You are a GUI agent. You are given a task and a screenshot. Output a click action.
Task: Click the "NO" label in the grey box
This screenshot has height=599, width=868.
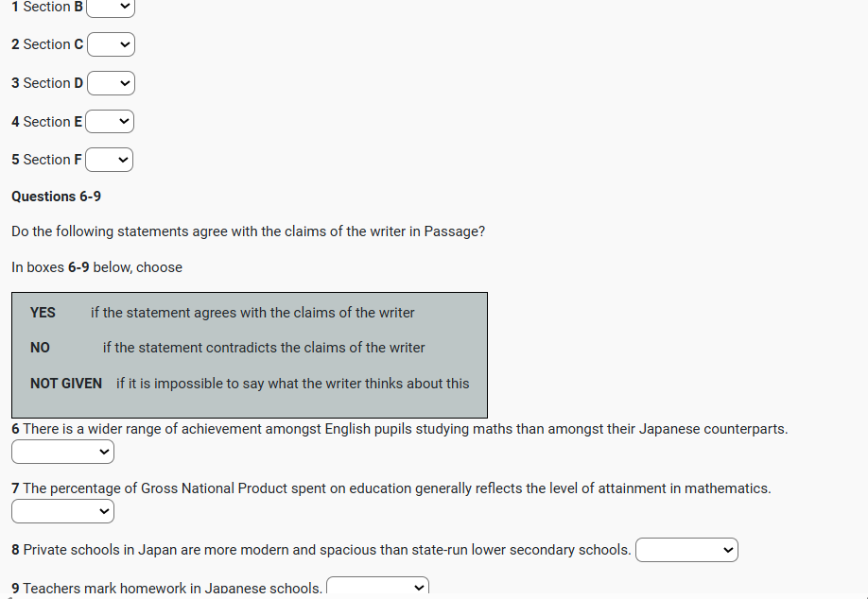click(x=40, y=348)
